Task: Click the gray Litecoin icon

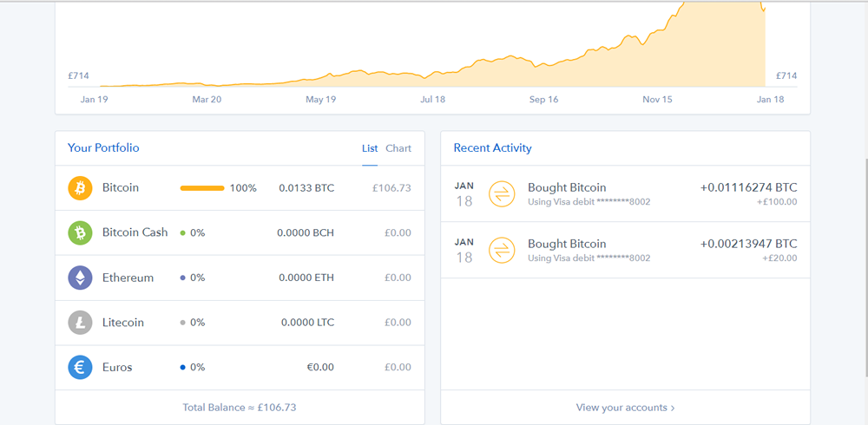Action: [x=80, y=323]
